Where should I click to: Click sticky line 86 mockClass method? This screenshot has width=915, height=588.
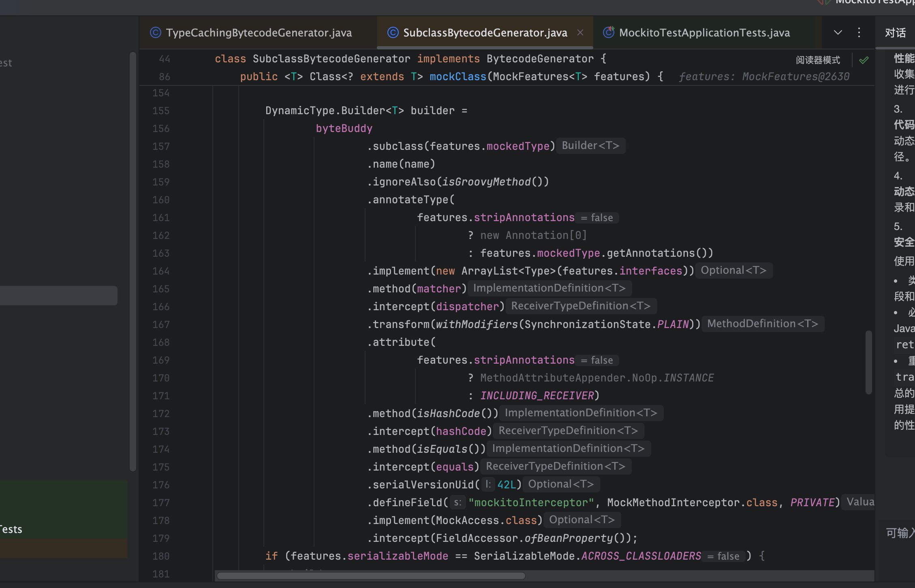click(x=451, y=77)
